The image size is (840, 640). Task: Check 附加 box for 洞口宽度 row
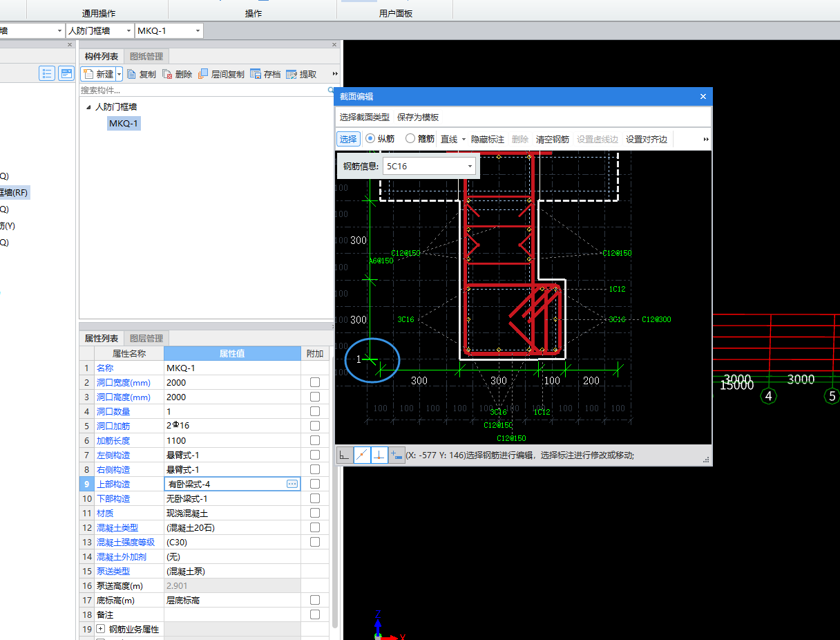coord(315,382)
